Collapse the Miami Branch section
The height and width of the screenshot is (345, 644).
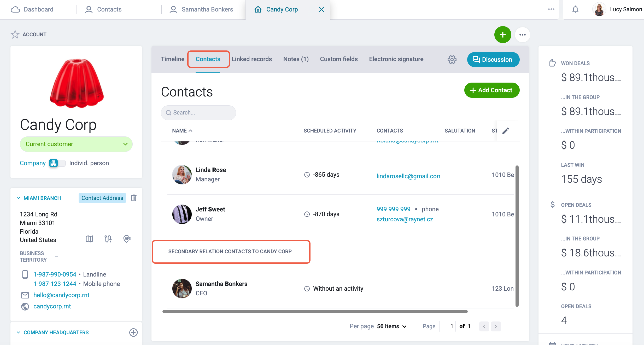coord(19,198)
